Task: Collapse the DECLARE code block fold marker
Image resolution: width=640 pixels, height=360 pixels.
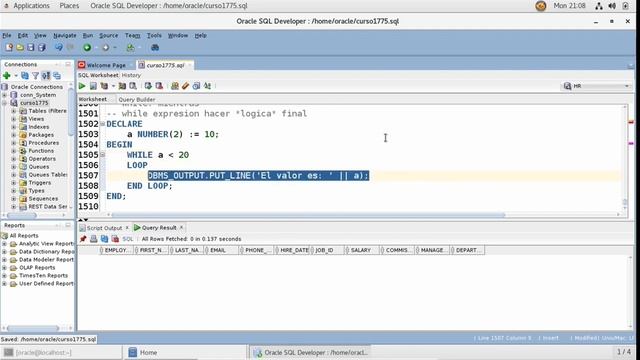Action: point(102,124)
